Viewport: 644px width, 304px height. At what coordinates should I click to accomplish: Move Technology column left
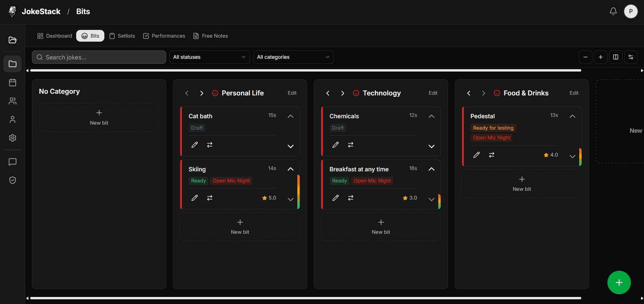tap(328, 93)
